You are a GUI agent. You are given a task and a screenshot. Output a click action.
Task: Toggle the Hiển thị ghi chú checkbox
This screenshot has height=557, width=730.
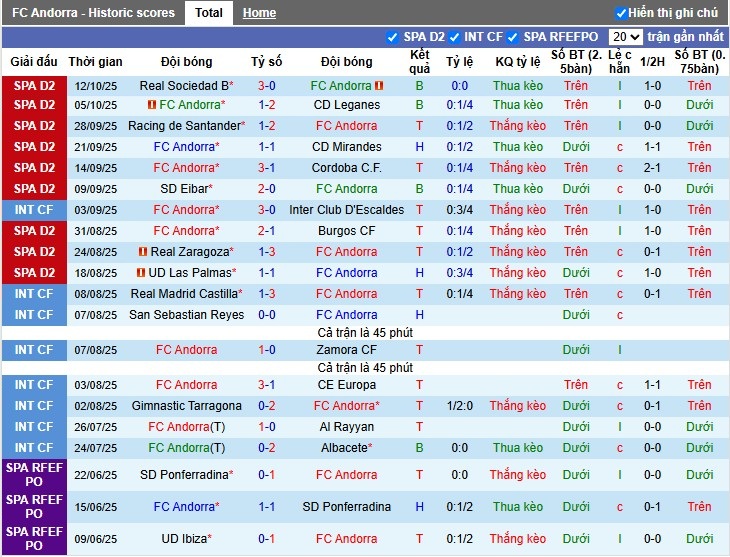(x=621, y=13)
